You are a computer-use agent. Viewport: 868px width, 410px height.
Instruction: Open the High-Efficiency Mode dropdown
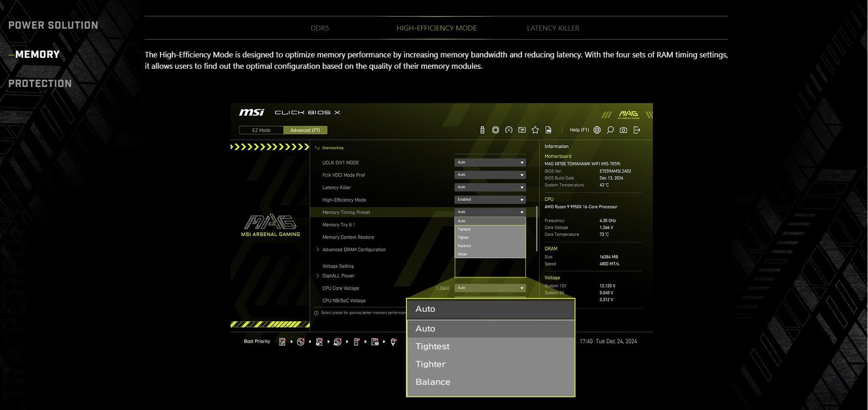(x=490, y=200)
